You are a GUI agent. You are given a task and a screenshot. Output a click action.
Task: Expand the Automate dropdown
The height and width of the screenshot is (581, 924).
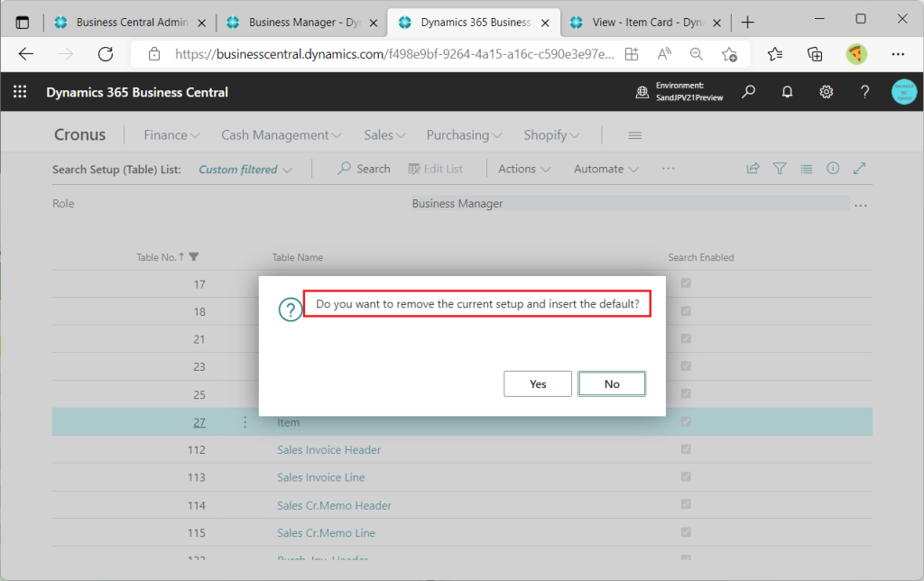click(606, 169)
